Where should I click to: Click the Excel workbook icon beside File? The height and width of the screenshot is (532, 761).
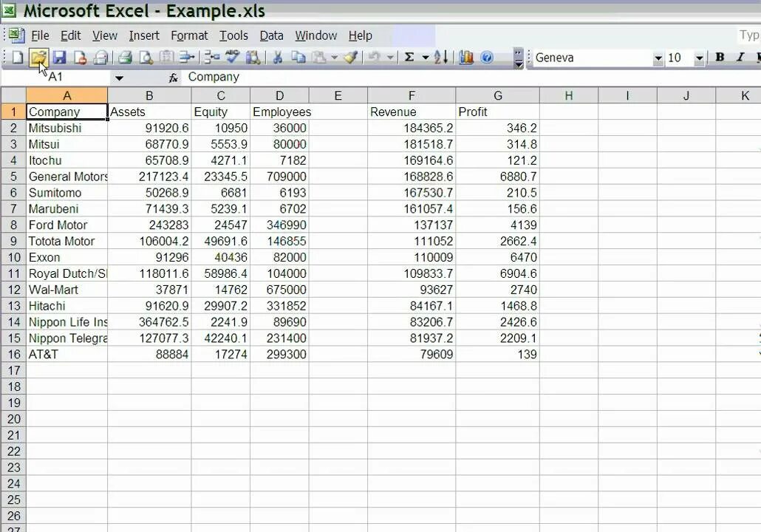click(17, 35)
